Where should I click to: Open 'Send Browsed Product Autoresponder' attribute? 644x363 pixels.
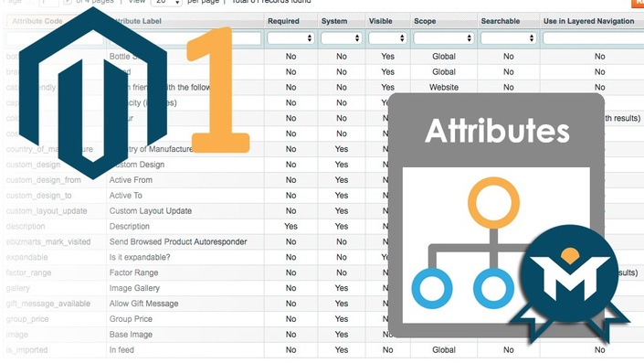pos(178,241)
